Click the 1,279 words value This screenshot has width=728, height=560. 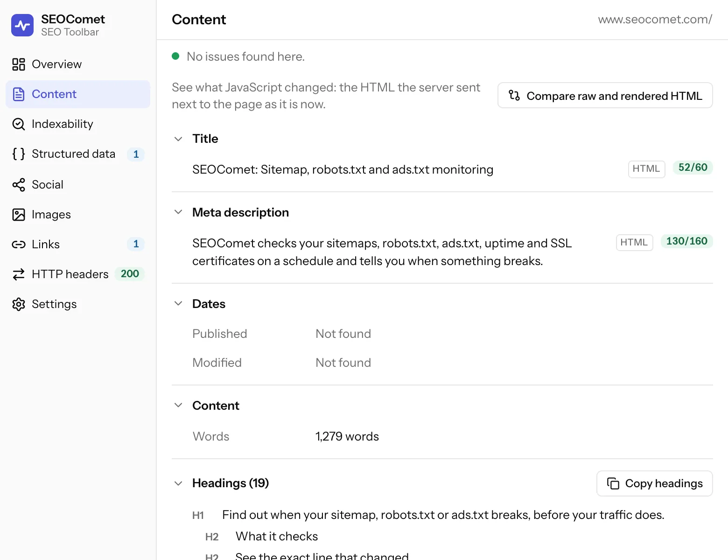[347, 437]
